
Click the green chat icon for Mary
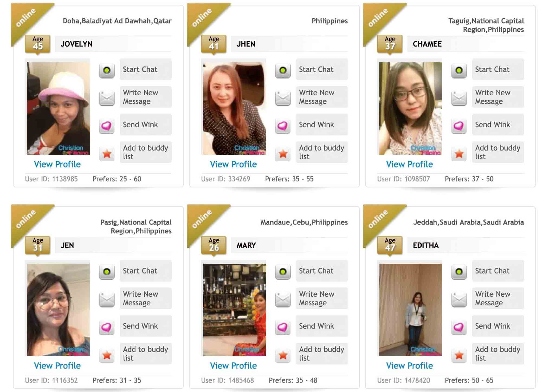click(x=283, y=272)
